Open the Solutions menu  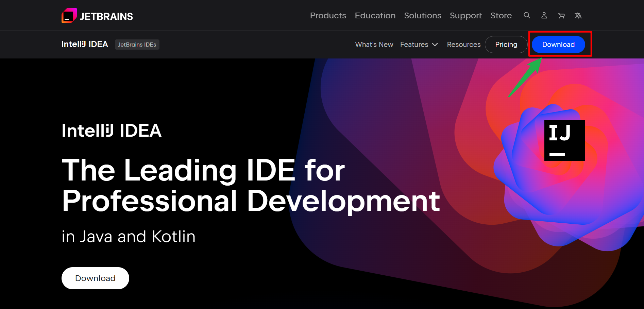[423, 16]
